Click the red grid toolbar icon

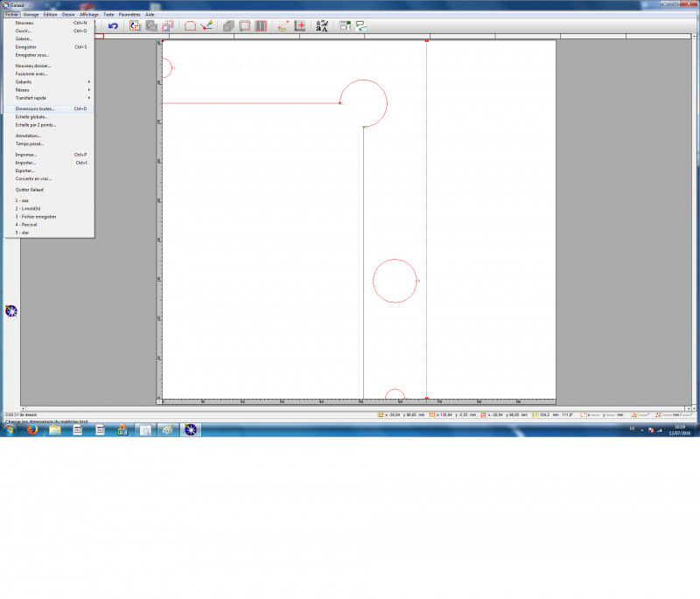299,26
